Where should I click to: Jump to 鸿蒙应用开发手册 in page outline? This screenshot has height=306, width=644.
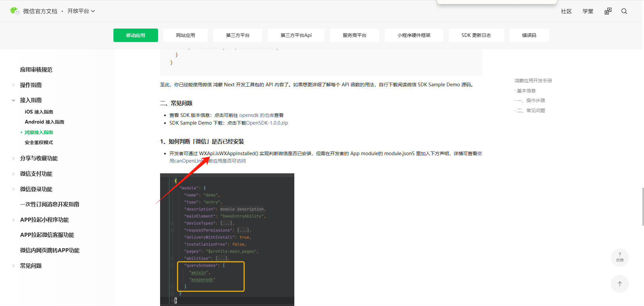click(x=533, y=81)
